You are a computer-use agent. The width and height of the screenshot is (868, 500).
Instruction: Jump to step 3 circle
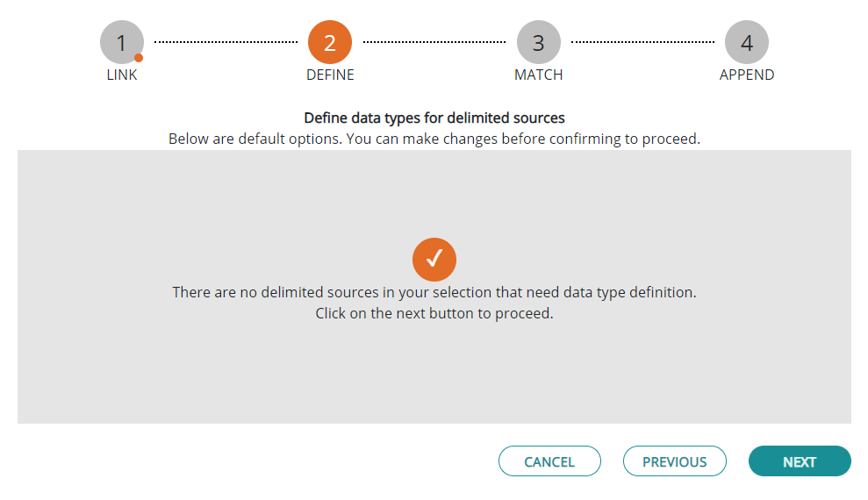tap(539, 42)
